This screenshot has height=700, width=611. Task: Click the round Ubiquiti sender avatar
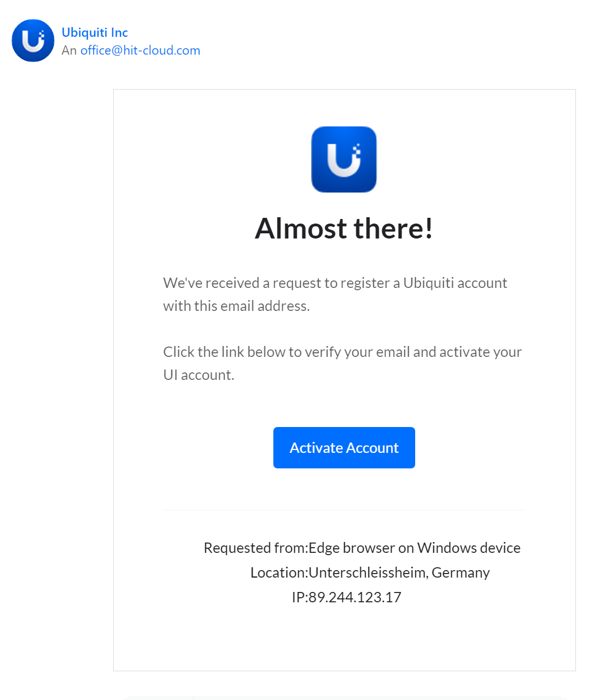(33, 41)
